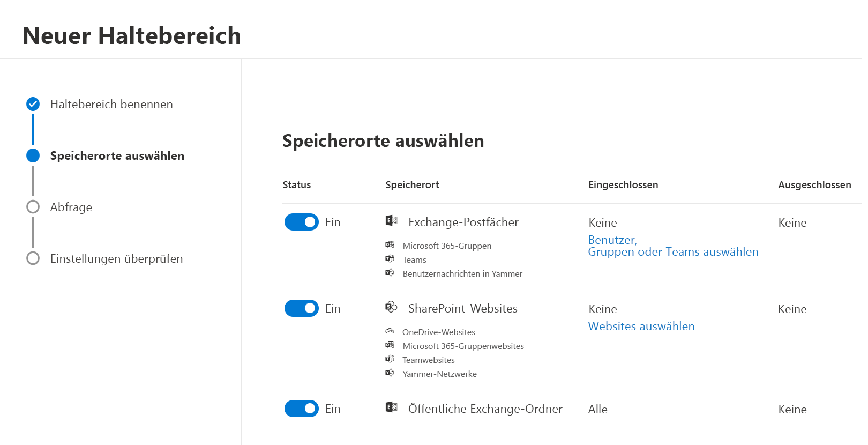The height and width of the screenshot is (445, 868).
Task: Click the Teams label under Exchange-Postfächer
Action: coord(415,259)
